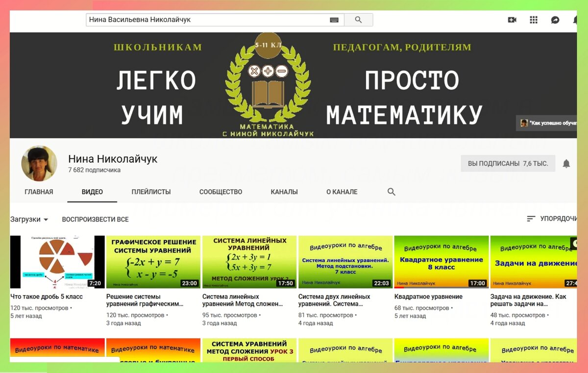Open the СООБЩЕСТВО tab
588x373 pixels.
click(x=220, y=192)
